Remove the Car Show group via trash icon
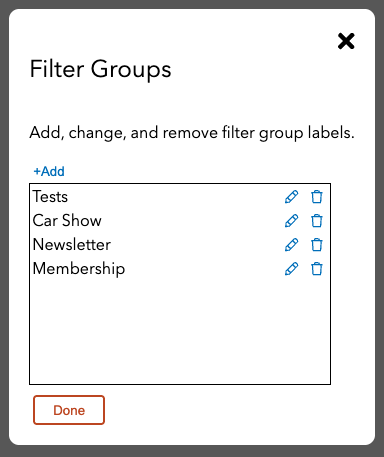The height and width of the screenshot is (457, 384). pos(317,221)
